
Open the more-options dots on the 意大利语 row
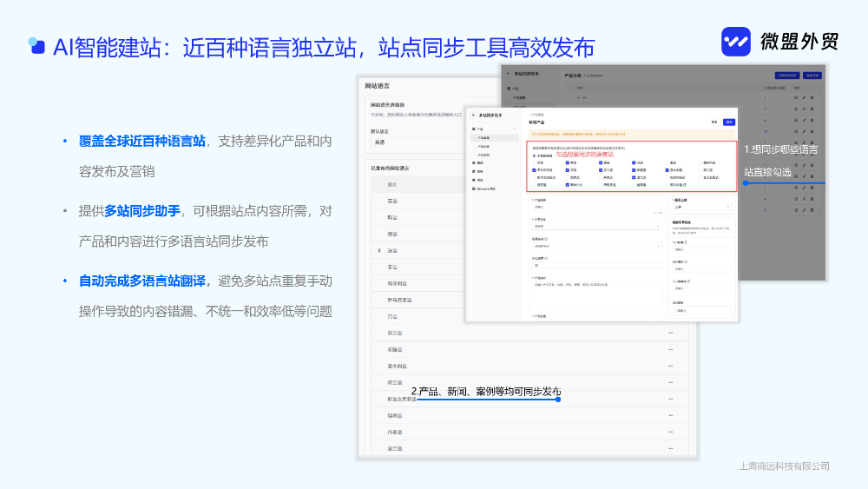pyautogui.click(x=670, y=366)
